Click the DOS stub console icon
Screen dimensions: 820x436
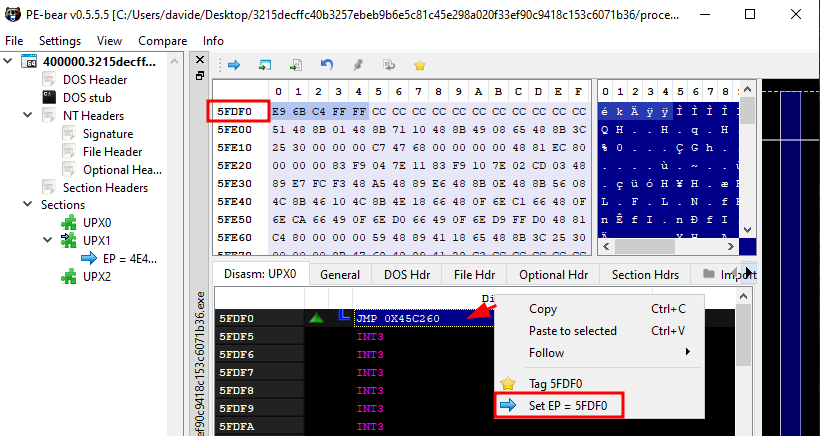point(48,98)
